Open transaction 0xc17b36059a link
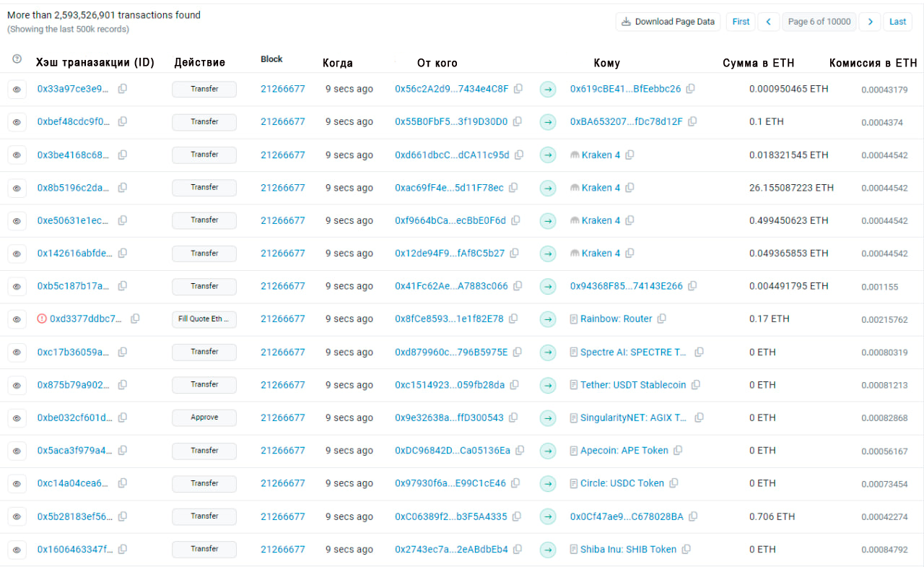 (x=74, y=352)
